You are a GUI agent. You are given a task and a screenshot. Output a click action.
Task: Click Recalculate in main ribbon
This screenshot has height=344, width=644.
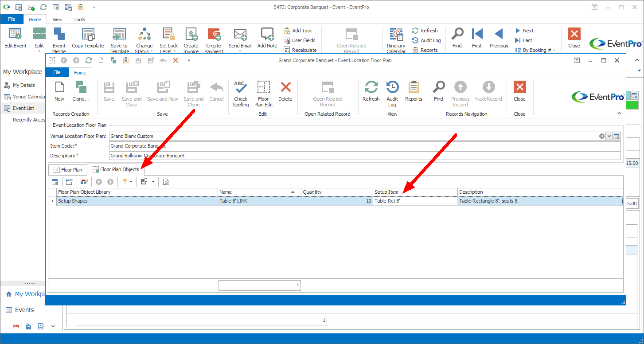point(300,50)
